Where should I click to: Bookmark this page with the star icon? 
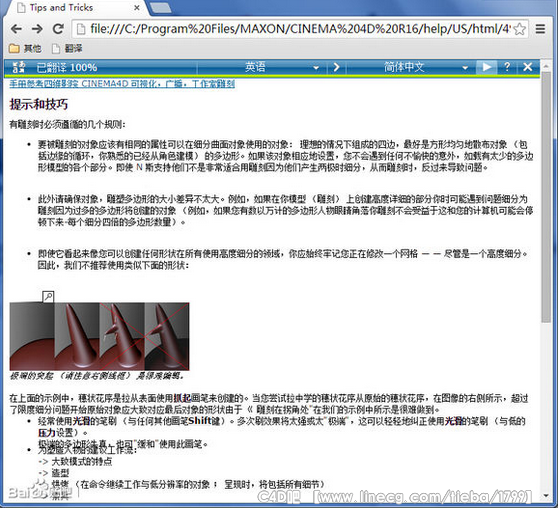519,29
